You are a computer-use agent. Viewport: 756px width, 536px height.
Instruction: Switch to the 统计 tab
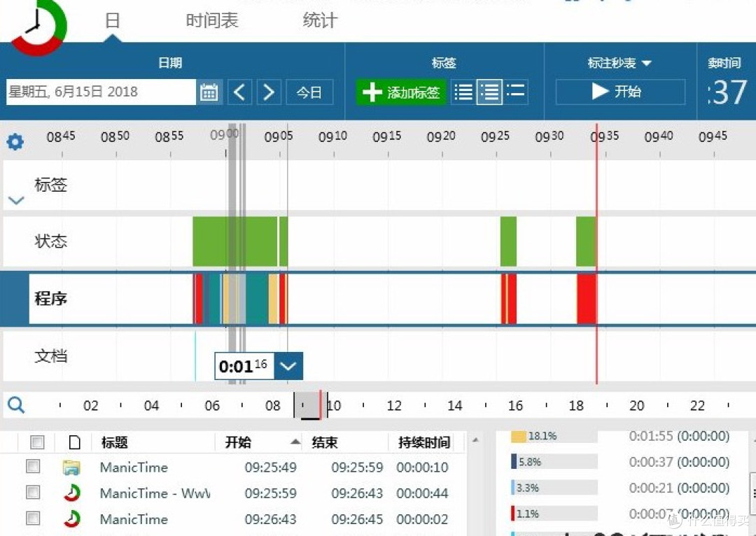(x=318, y=20)
